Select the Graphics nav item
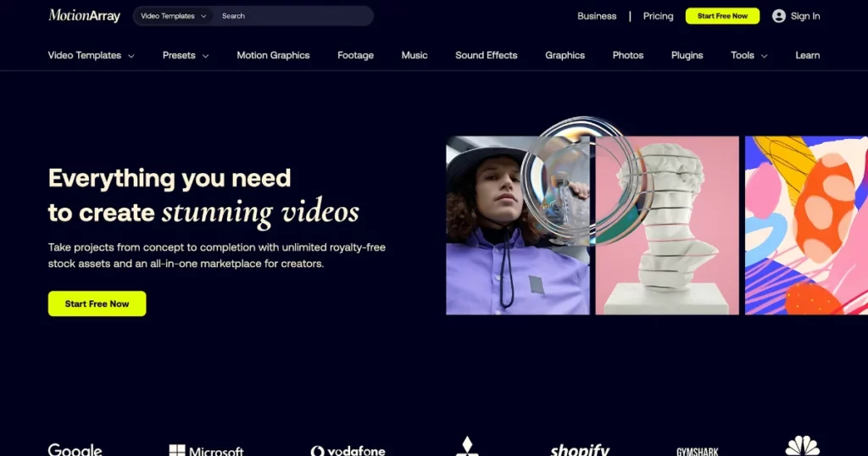868x456 pixels. (x=565, y=55)
